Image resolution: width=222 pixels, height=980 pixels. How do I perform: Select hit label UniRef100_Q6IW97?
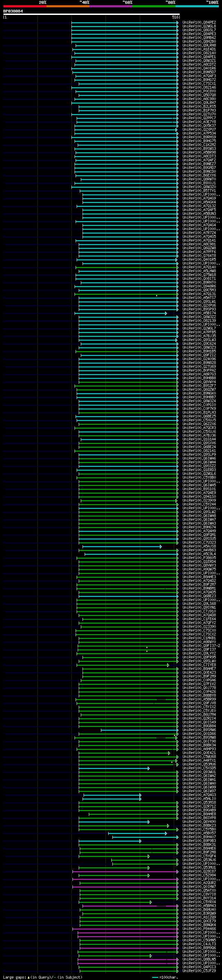pos(199,791)
